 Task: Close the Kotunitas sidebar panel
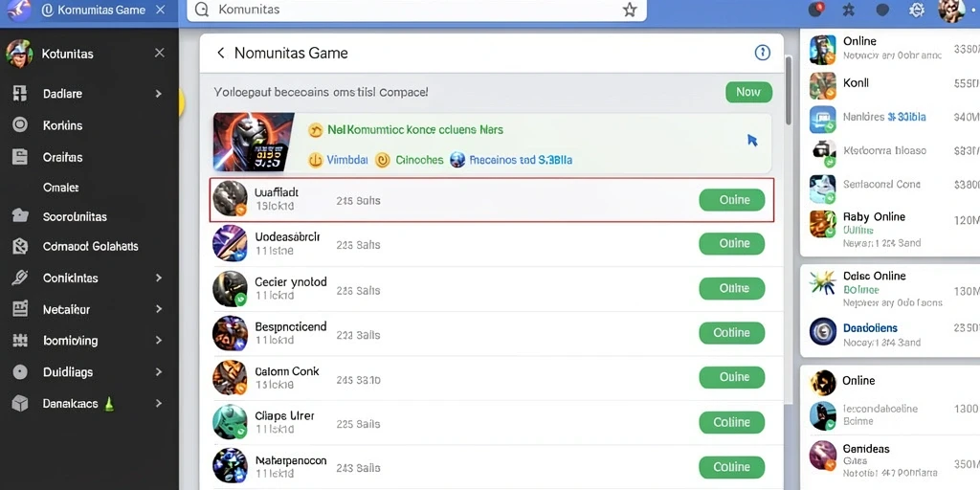(x=160, y=54)
